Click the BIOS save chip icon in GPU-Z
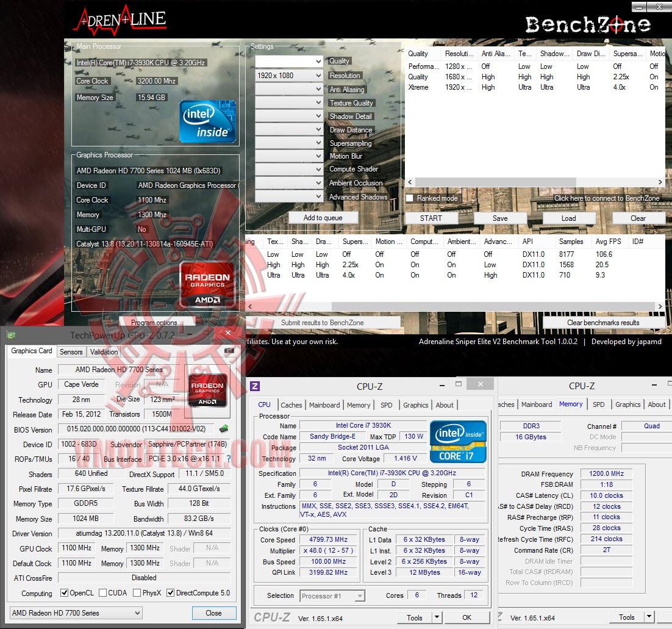 point(223,428)
